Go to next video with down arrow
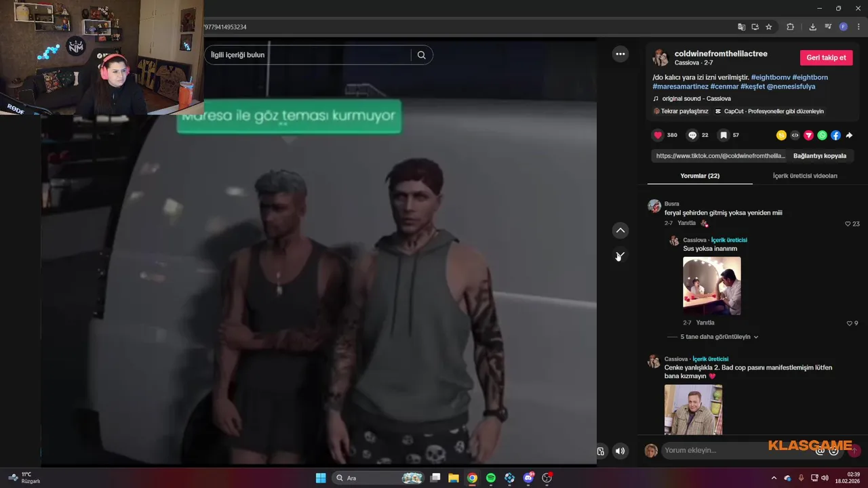Screen dimensions: 868x488 tap(620, 256)
